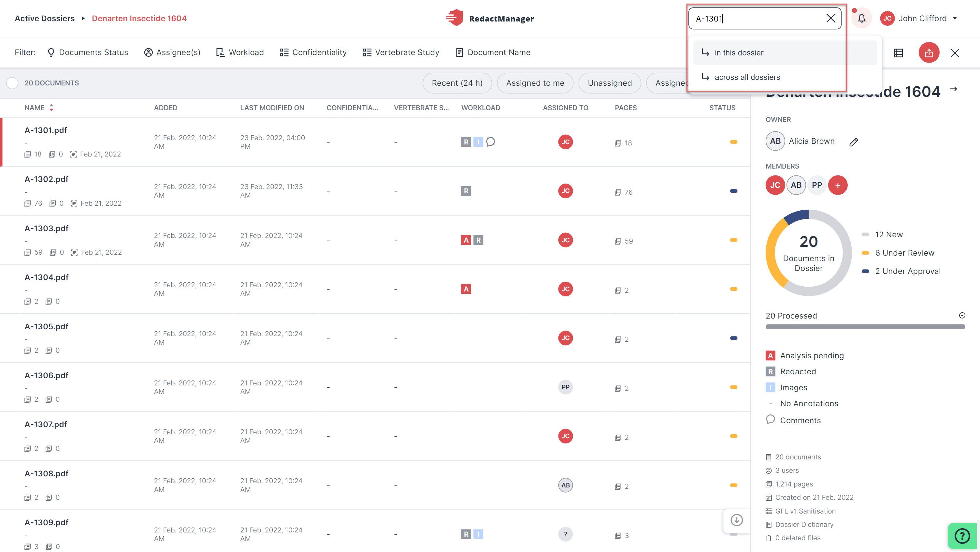Image resolution: width=980 pixels, height=552 pixels.
Task: Click the orange status pill of A-1301.pdf
Action: click(733, 142)
